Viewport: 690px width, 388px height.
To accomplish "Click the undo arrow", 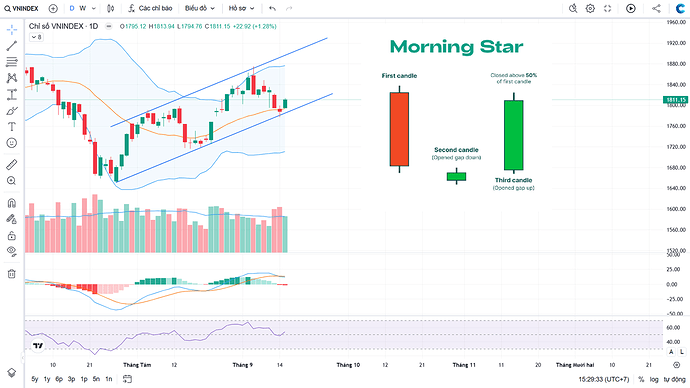I will (x=272, y=8).
